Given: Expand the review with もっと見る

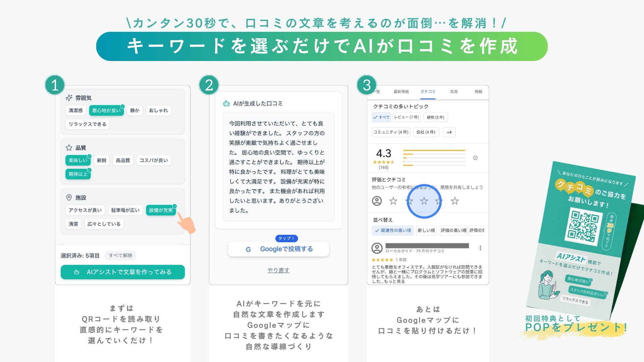Looking at the screenshot, I should 394,282.
